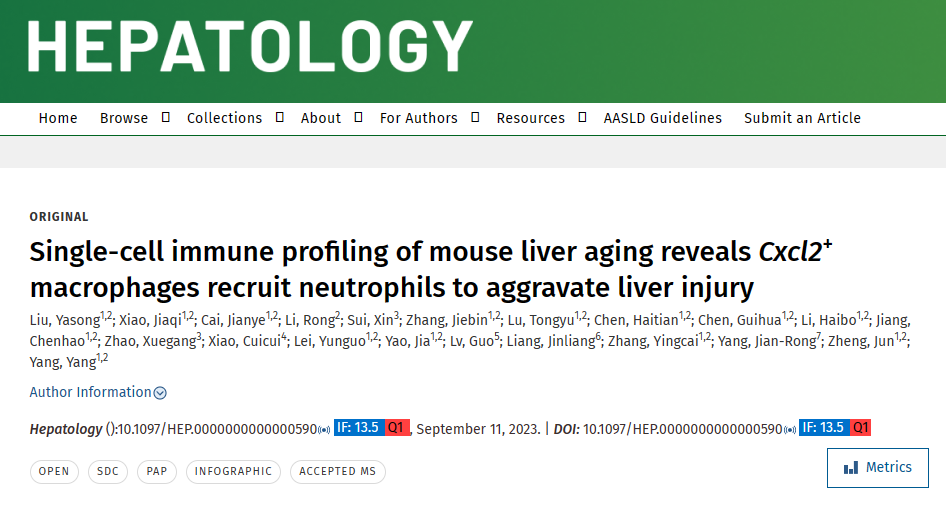Click the signal icon after the second DOI
Screen dimensions: 946x512
[790, 429]
